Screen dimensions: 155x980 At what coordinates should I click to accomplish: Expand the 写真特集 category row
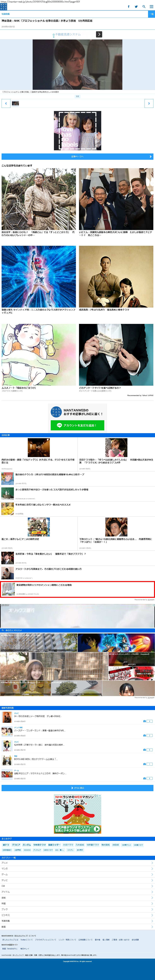tap(78, 921)
